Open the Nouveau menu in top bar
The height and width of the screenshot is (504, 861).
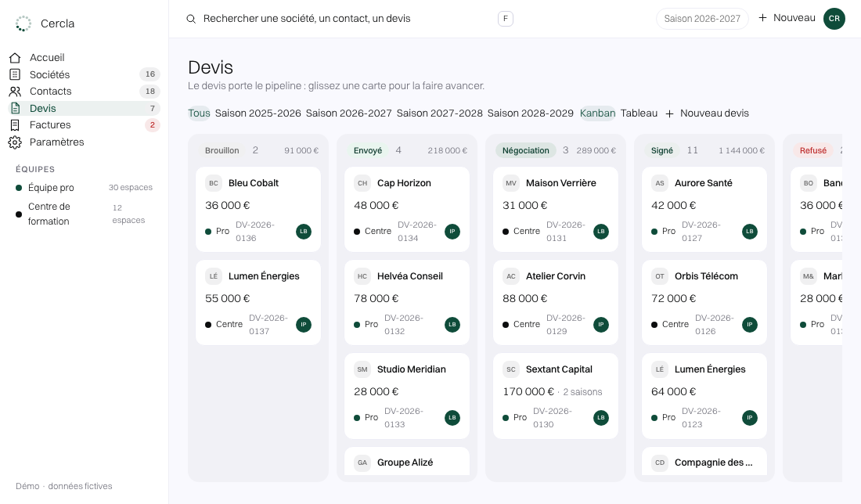pyautogui.click(x=787, y=18)
